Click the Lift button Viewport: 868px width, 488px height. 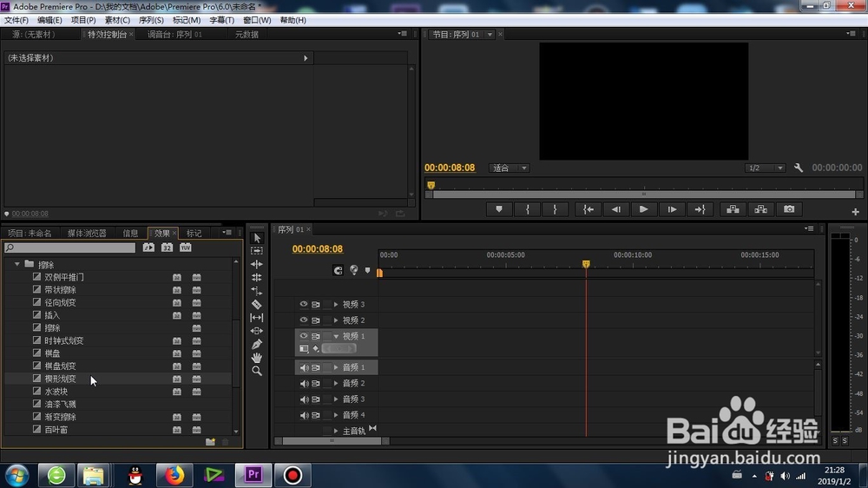pyautogui.click(x=733, y=209)
